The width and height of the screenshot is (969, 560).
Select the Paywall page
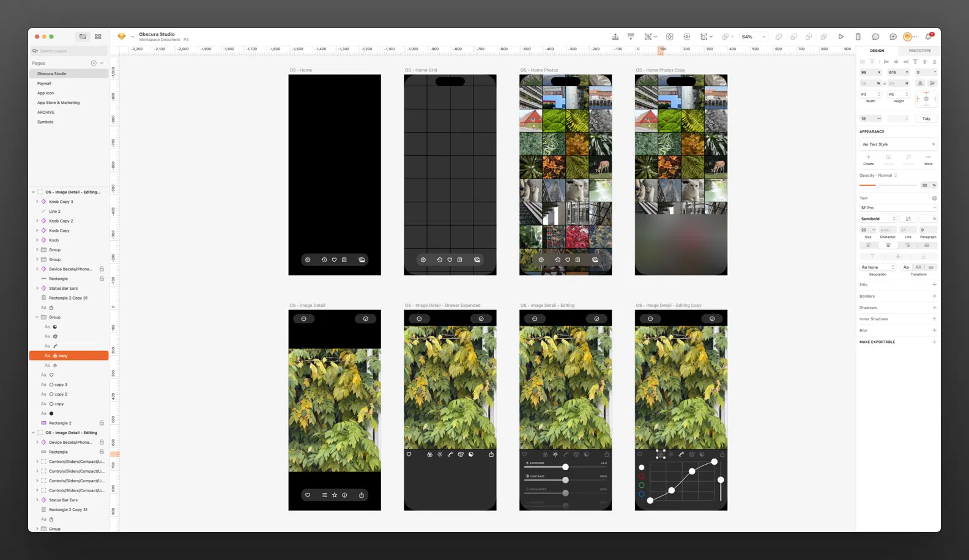coord(44,83)
